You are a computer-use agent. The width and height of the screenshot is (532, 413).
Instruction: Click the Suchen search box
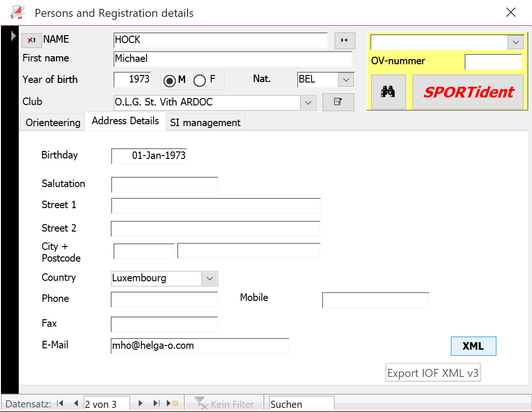click(x=301, y=404)
